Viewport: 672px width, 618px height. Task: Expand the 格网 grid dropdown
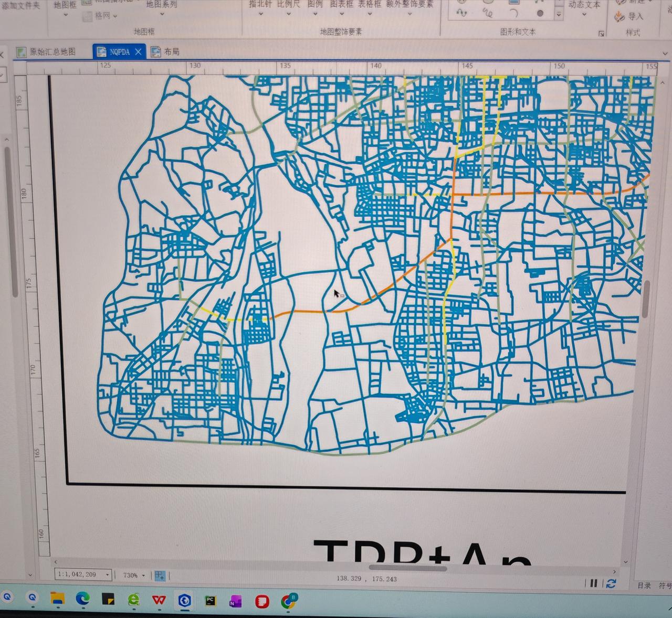[x=115, y=16]
